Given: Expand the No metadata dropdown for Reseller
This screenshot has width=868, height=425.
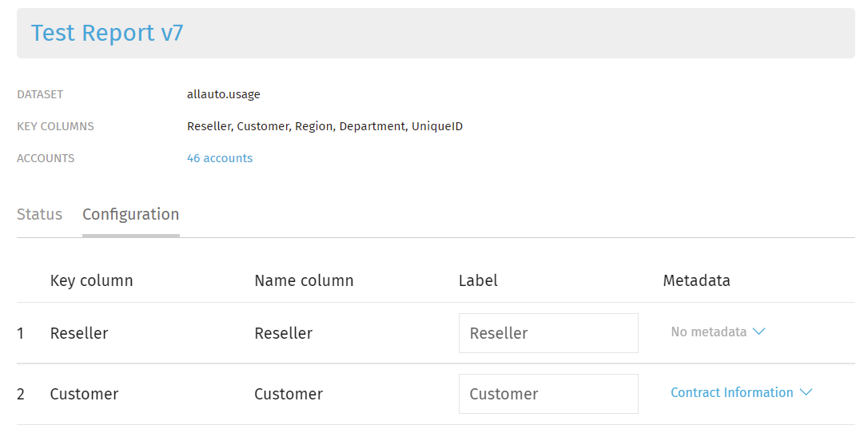Looking at the screenshot, I should point(718,332).
